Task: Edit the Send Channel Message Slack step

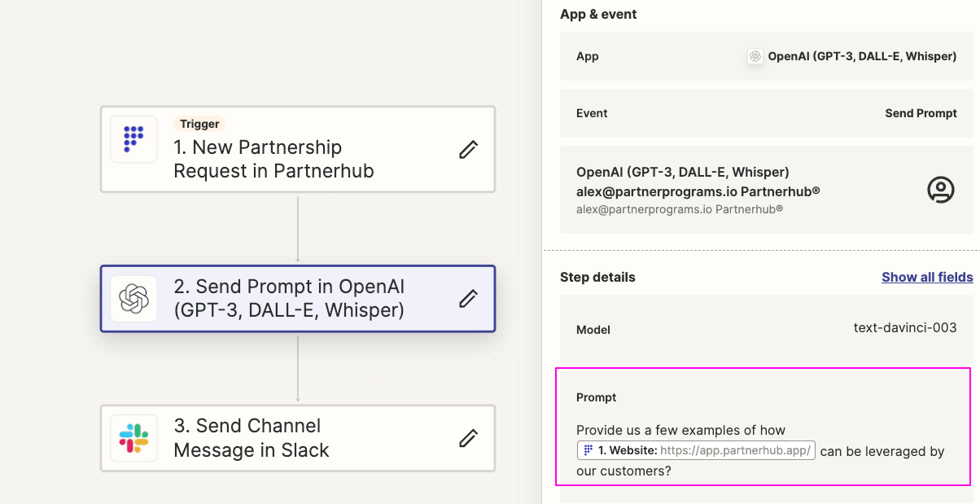Action: click(x=468, y=438)
